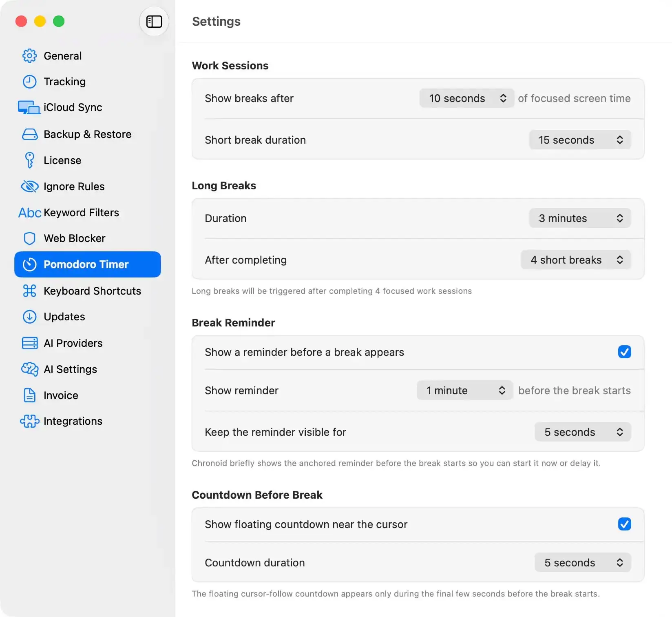672x617 pixels.
Task: Open the Web Blocker label
Action: click(74, 238)
